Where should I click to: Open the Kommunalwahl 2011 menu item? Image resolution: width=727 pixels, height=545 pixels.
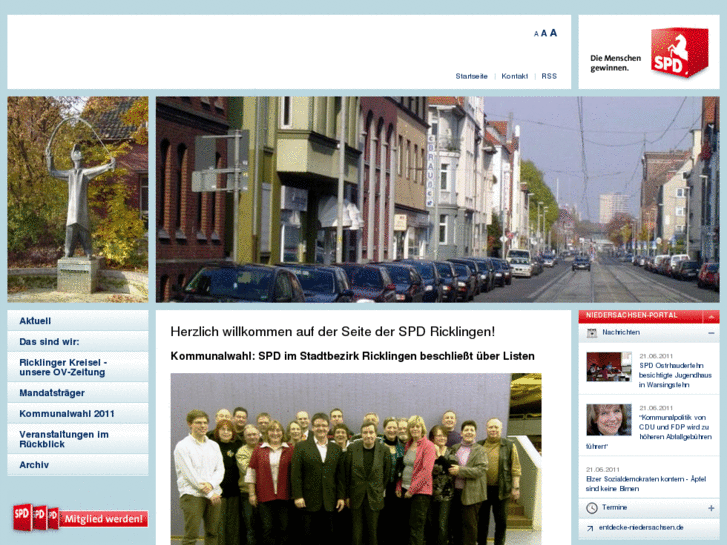point(78,413)
